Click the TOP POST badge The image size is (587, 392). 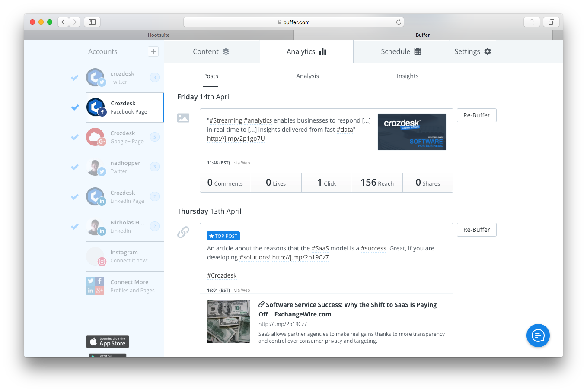[x=223, y=236]
